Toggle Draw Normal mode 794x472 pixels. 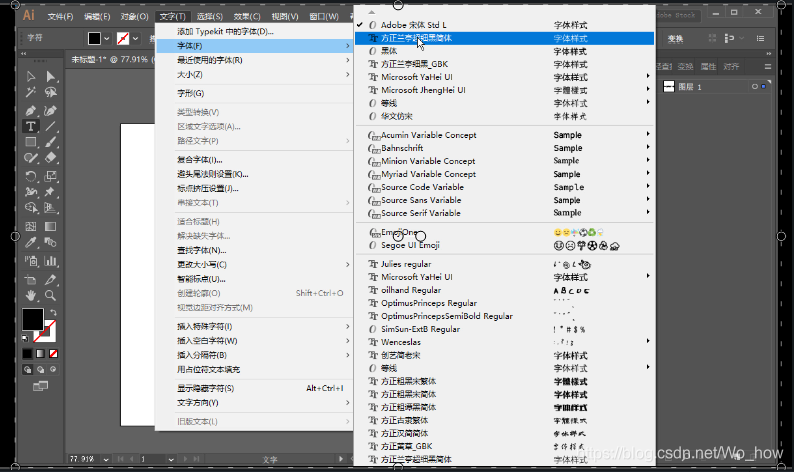(27, 369)
